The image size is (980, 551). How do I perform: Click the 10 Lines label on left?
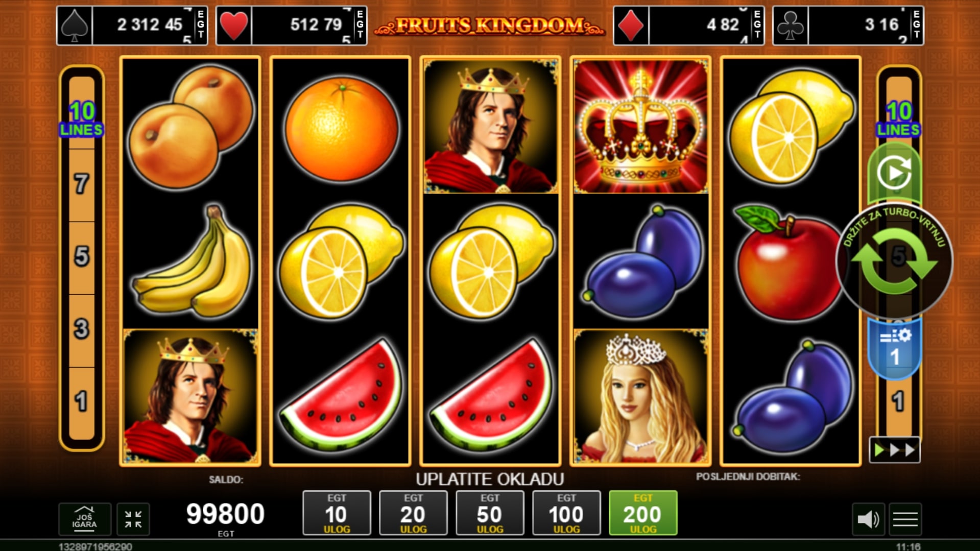[81, 119]
